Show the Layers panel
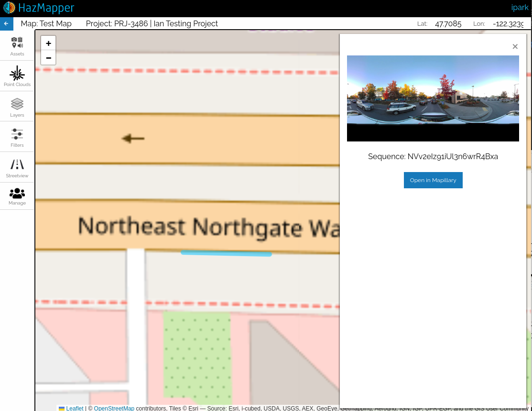Screen dimensions: 532x411 17,107
